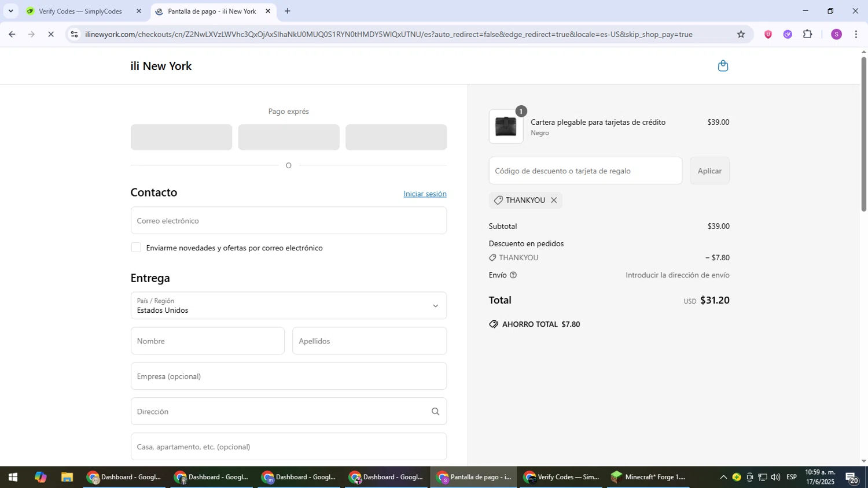
Task: Go back to the previous page
Action: (12, 34)
